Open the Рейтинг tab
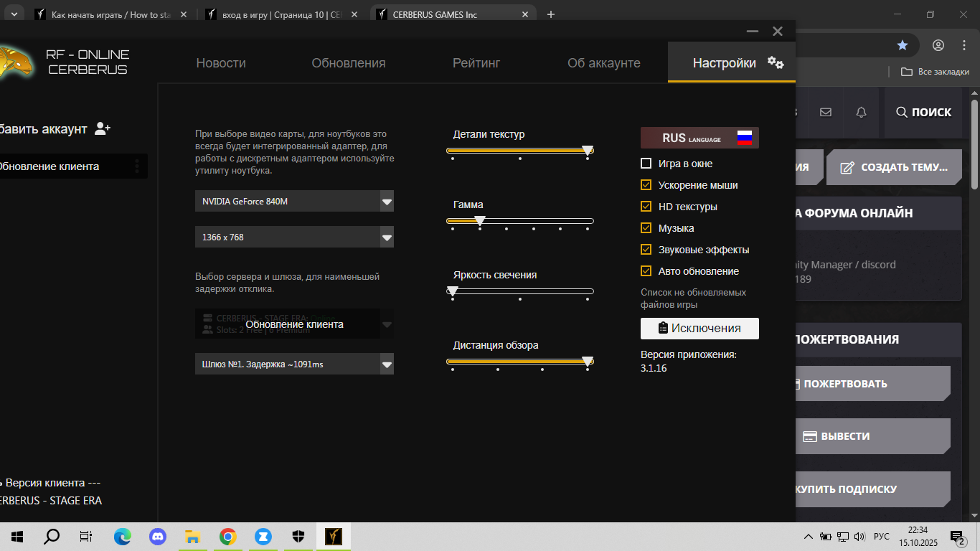This screenshot has height=551, width=980. tap(476, 63)
